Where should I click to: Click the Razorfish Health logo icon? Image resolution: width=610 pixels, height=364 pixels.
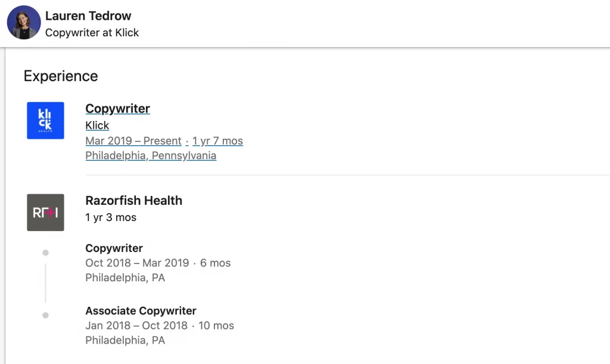(45, 212)
